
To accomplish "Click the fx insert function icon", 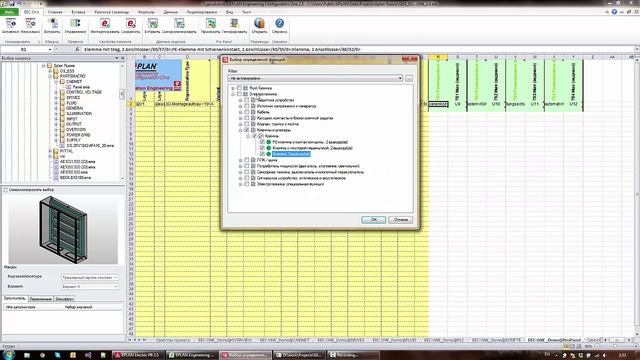I will (x=77, y=49).
